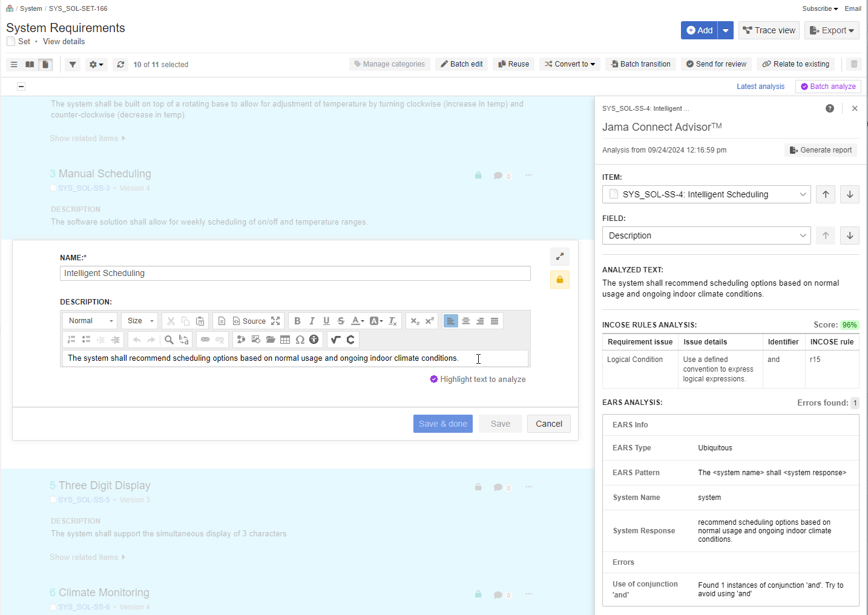
Task: Delete selected items with trash icon
Action: (854, 64)
